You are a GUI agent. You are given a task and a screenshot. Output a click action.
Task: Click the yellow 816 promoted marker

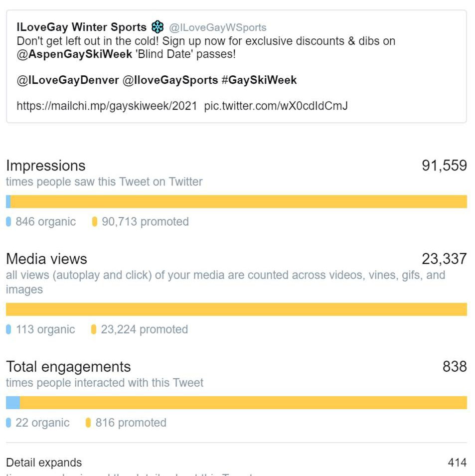click(x=88, y=423)
